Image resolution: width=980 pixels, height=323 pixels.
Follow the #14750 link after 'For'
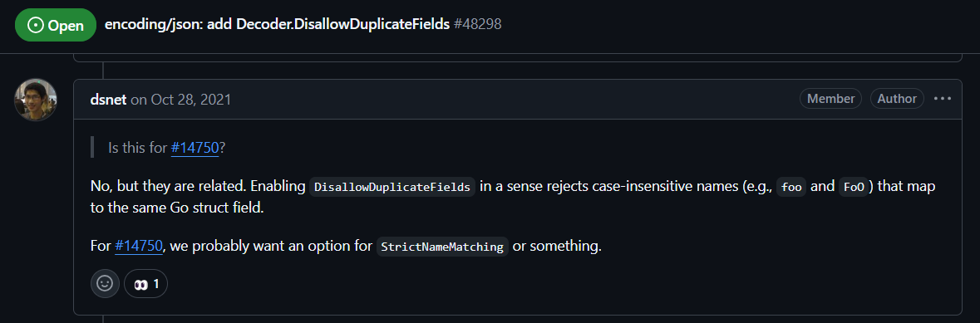pyautogui.click(x=139, y=246)
